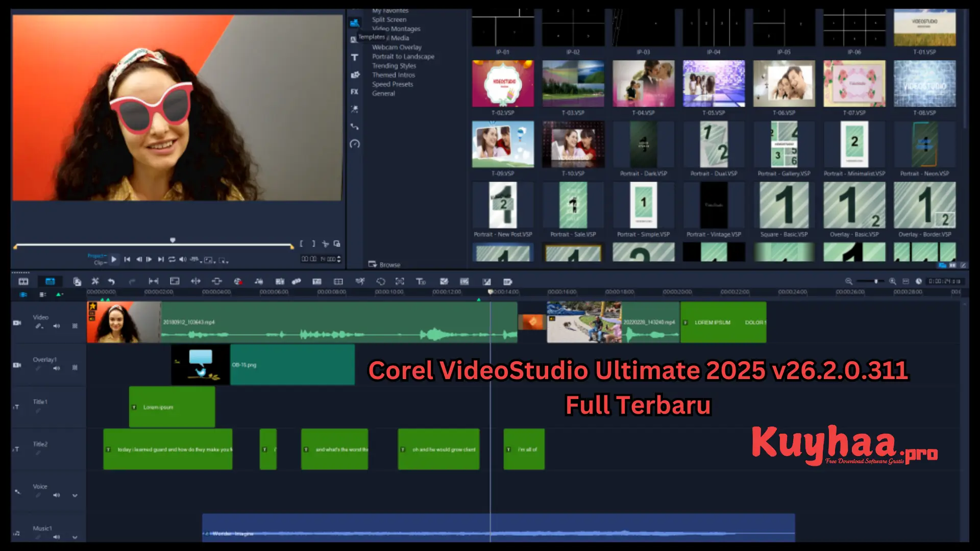Open the HD preview quality dropdown
The width and height of the screenshot is (980, 551).
pyautogui.click(x=195, y=260)
